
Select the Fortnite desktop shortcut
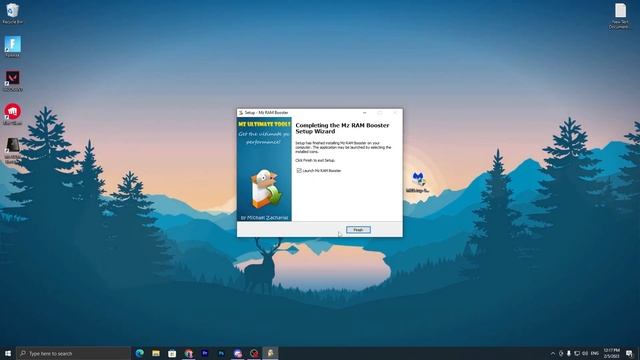(x=13, y=47)
